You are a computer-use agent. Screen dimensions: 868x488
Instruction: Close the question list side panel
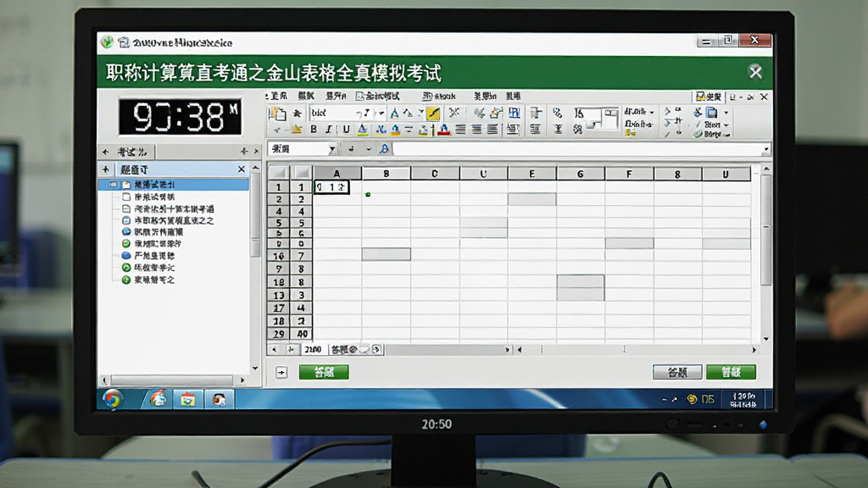(242, 169)
